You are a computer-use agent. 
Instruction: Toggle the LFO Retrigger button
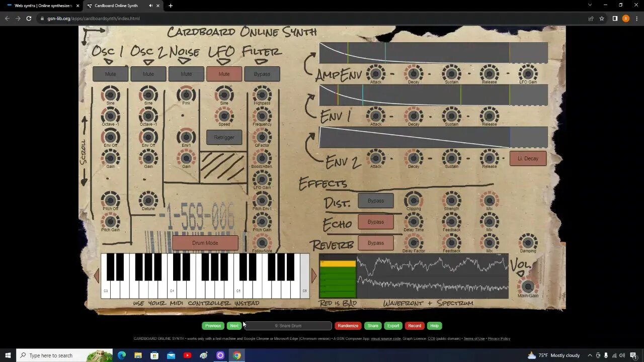[224, 137]
